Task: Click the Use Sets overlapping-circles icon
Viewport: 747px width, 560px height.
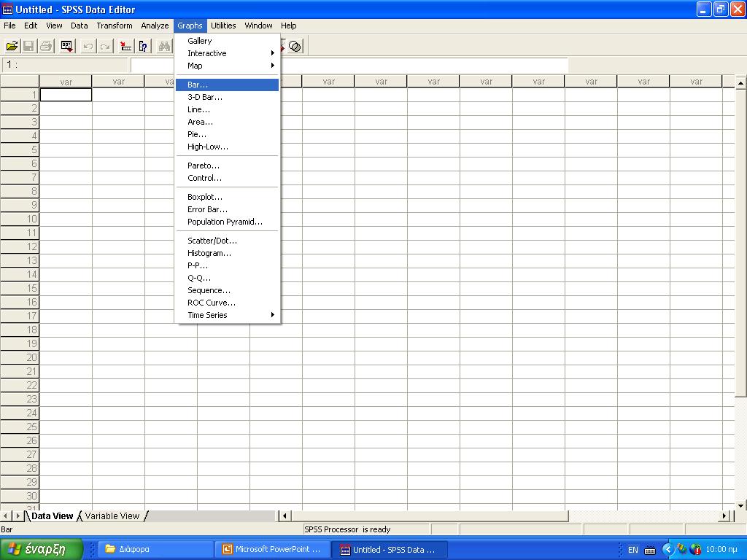Action: pos(295,46)
